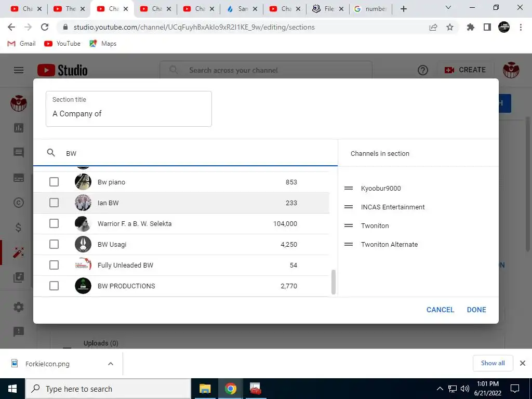Open the Extensions puzzle icon

coord(471,27)
